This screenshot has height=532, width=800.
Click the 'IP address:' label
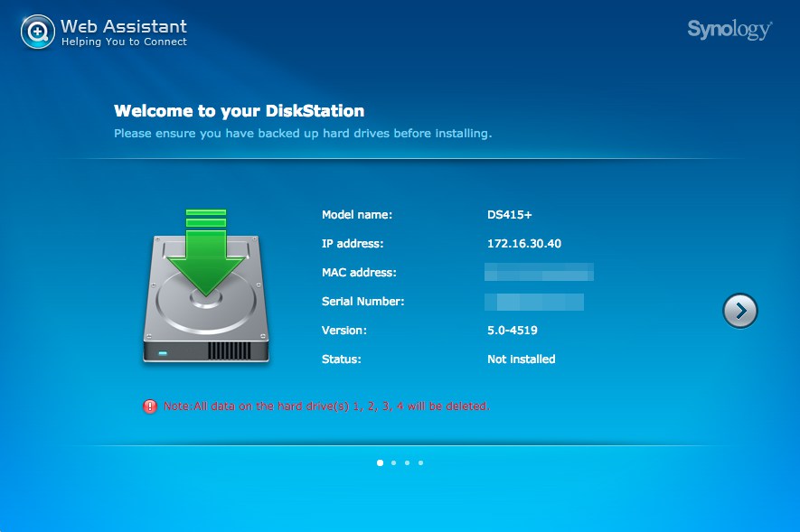353,244
